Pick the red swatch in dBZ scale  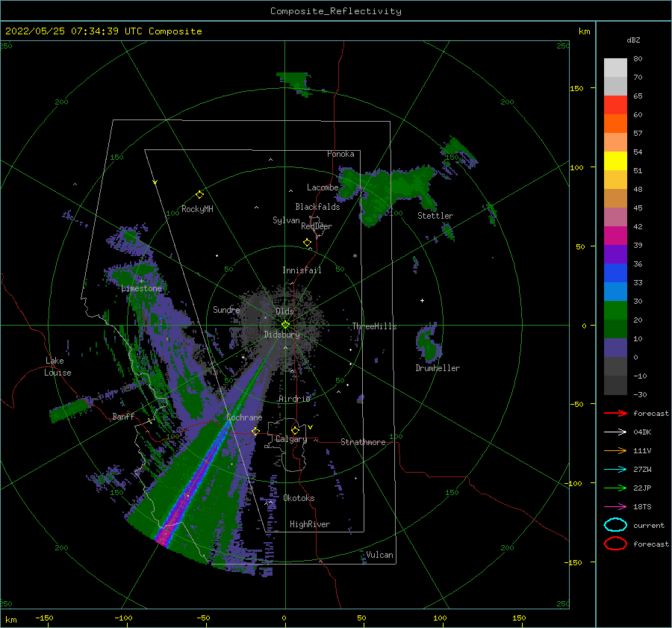pos(615,105)
